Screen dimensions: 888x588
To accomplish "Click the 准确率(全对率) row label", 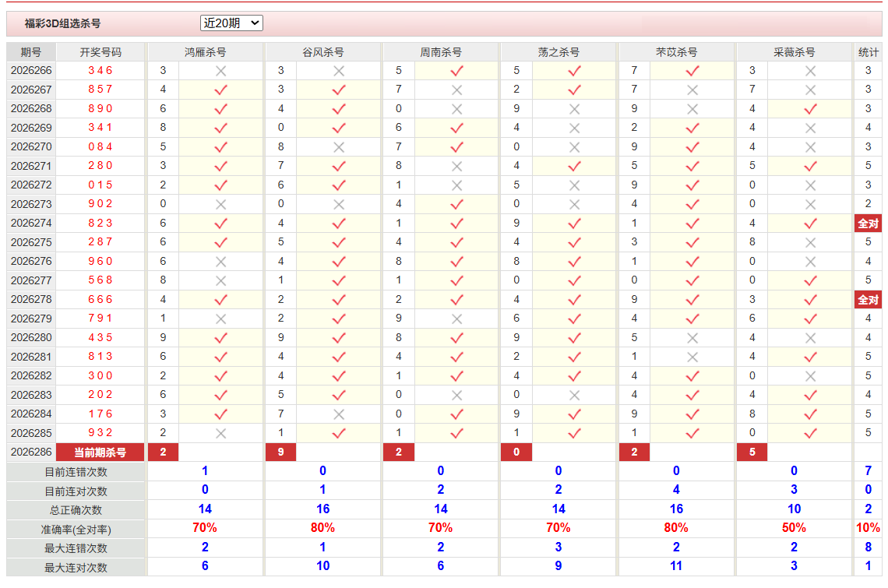I will [76, 529].
